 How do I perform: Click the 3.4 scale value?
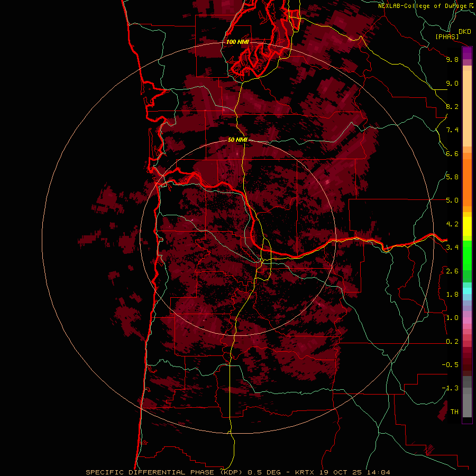point(452,248)
